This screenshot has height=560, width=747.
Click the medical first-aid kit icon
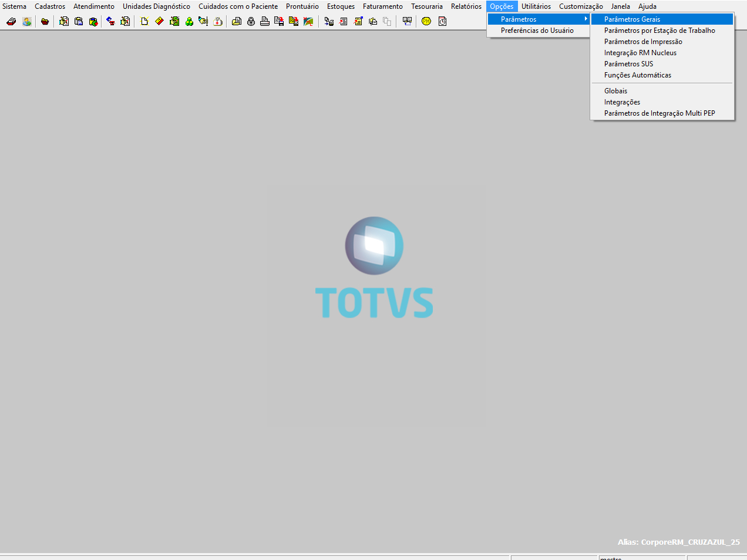pyautogui.click(x=218, y=21)
